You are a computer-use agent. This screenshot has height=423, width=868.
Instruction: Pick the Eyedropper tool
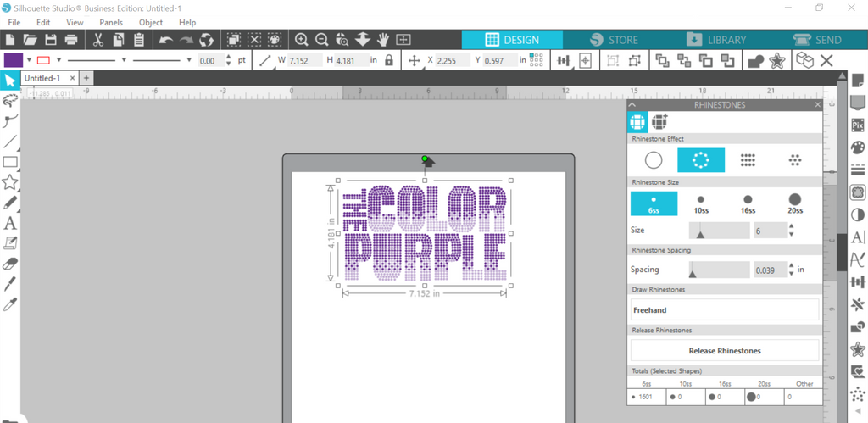click(9, 304)
